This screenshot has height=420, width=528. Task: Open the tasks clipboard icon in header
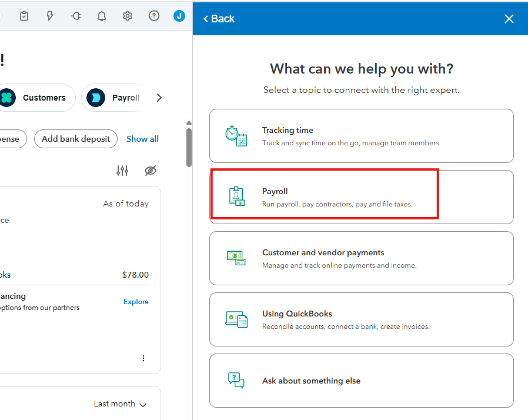coord(24,16)
